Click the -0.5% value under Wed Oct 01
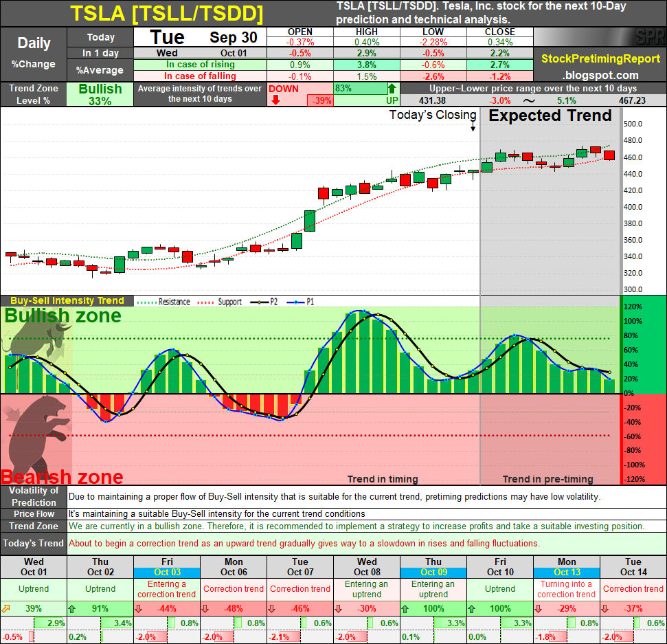This screenshot has width=667, height=644. tap(12, 637)
